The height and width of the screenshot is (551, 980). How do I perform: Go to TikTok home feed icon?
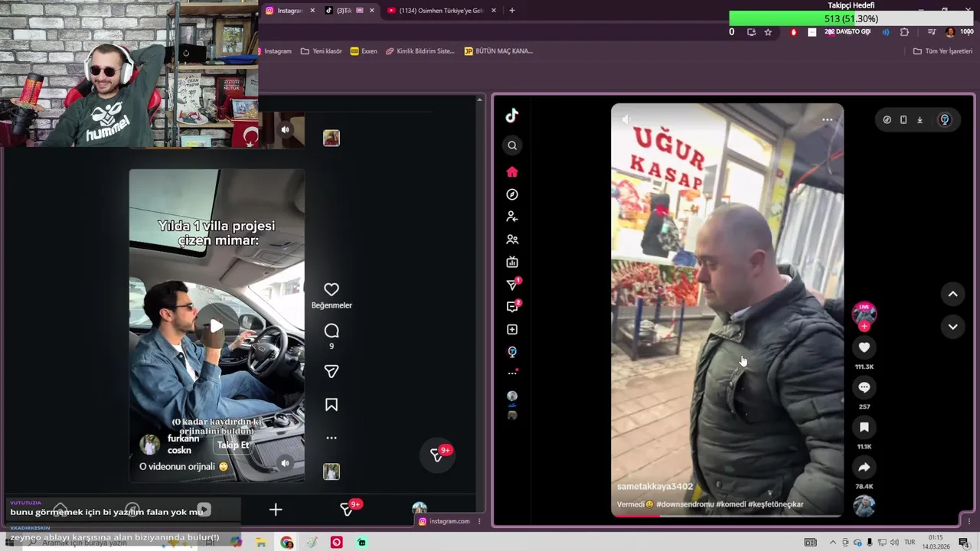(x=512, y=172)
